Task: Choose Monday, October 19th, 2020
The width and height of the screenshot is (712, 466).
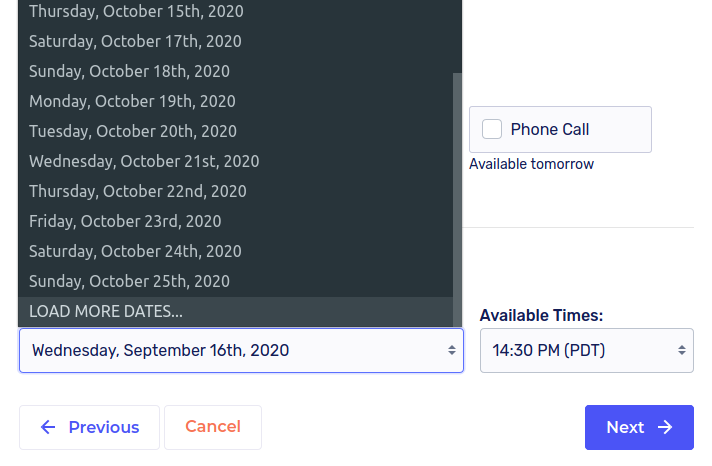Action: click(132, 101)
